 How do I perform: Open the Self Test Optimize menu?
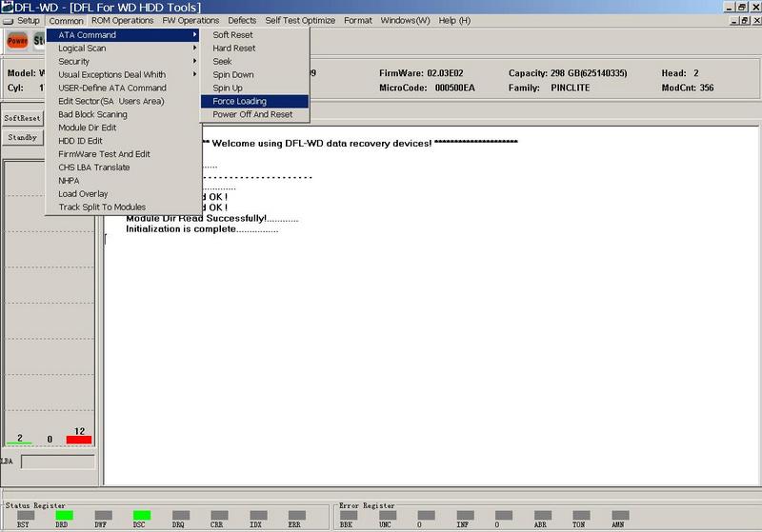click(300, 20)
